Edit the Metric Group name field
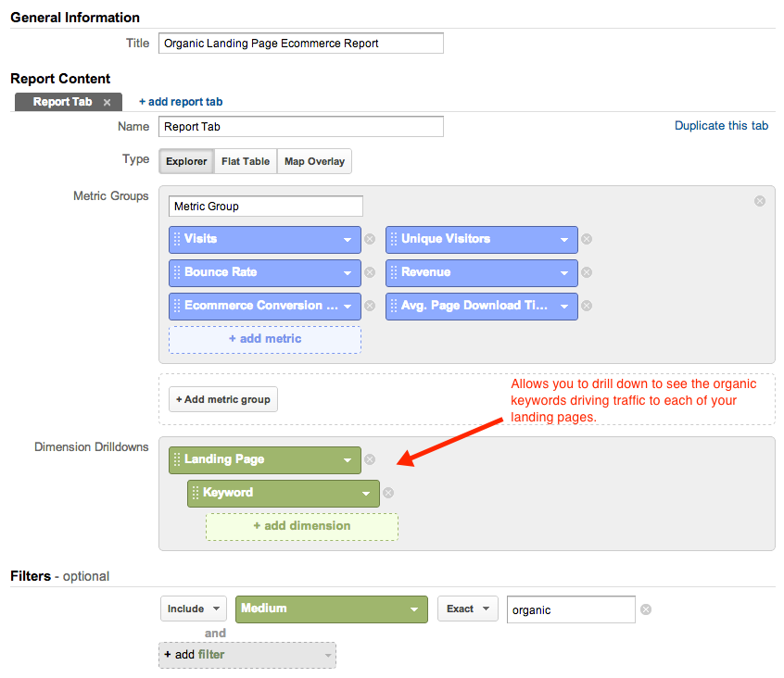This screenshot has height=678, width=784. (x=265, y=206)
